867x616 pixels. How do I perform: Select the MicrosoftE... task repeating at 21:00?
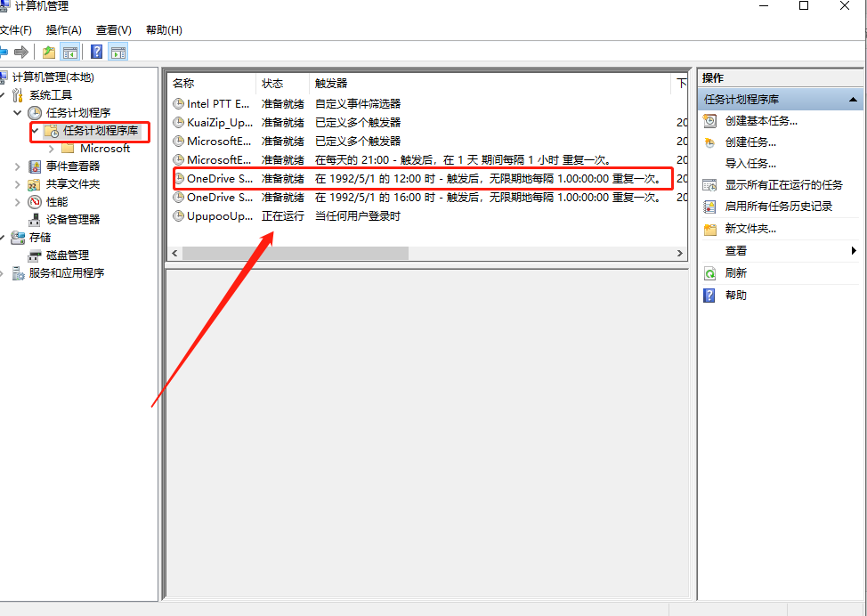pyautogui.click(x=427, y=160)
